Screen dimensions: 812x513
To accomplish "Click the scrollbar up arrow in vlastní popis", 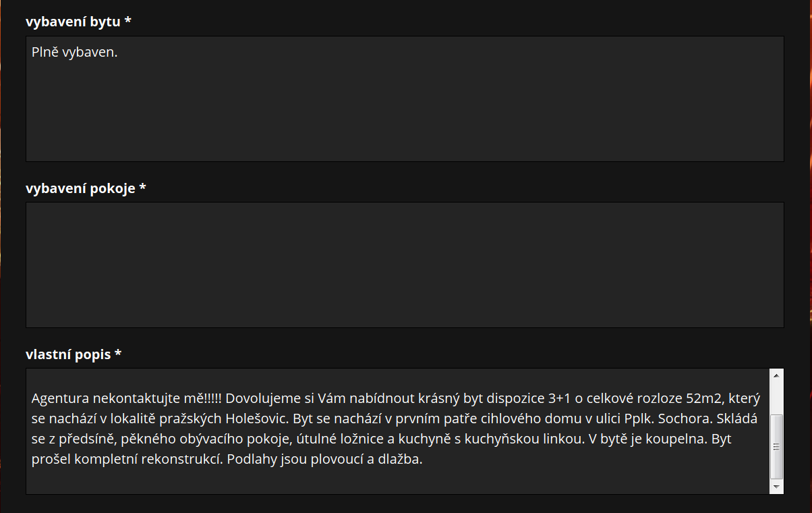I will [776, 375].
